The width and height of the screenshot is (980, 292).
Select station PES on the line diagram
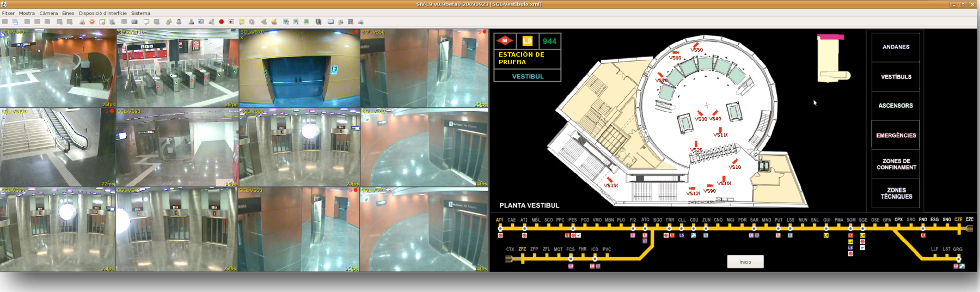(x=573, y=220)
